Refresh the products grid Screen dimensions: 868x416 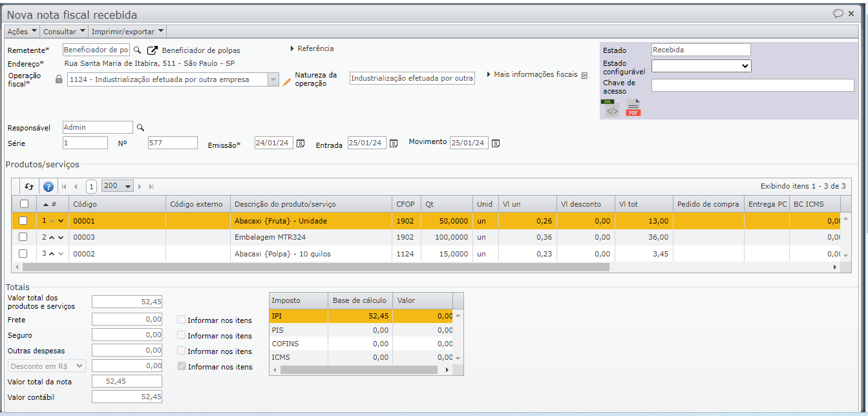pos(29,187)
